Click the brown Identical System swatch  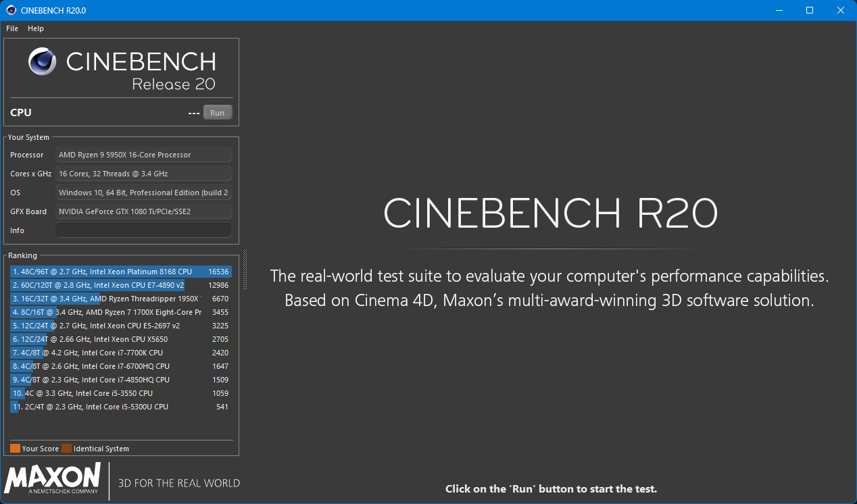[x=66, y=449]
